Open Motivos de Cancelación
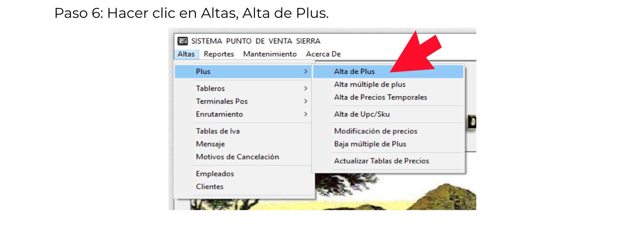644x233 pixels. click(x=237, y=157)
